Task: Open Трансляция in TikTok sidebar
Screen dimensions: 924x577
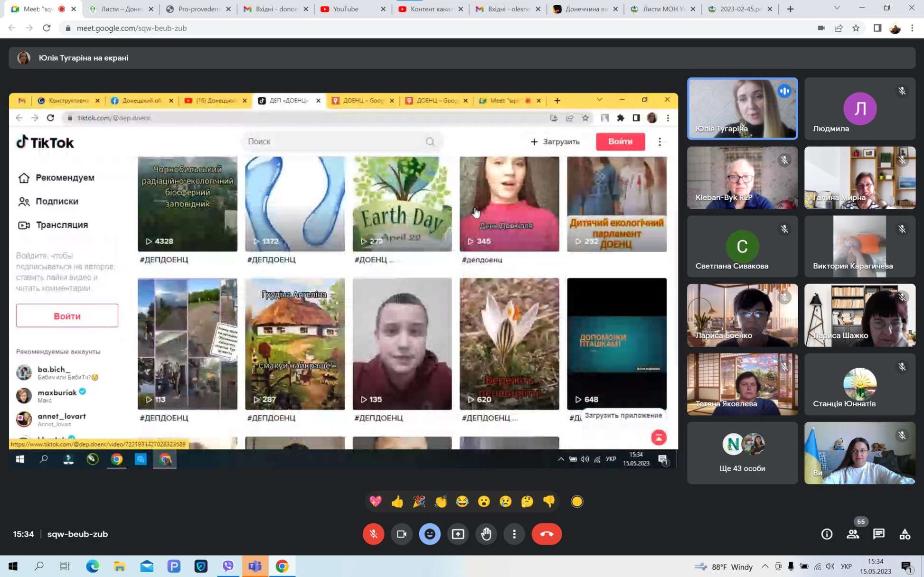Action: [53, 225]
